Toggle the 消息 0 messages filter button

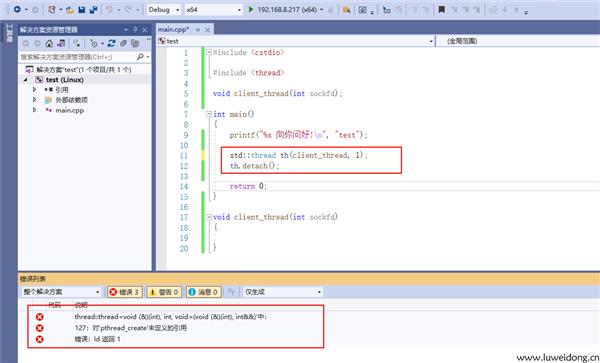pos(204,292)
